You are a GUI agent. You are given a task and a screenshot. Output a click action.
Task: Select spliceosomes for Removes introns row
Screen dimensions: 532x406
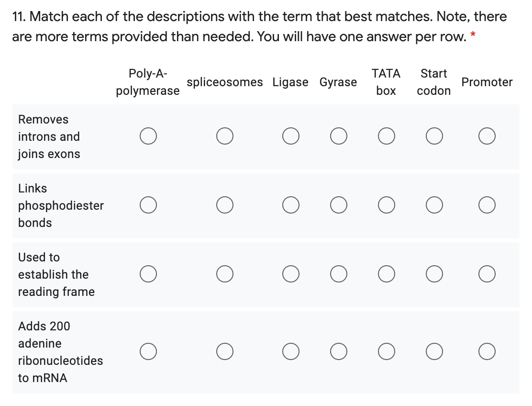(x=224, y=136)
